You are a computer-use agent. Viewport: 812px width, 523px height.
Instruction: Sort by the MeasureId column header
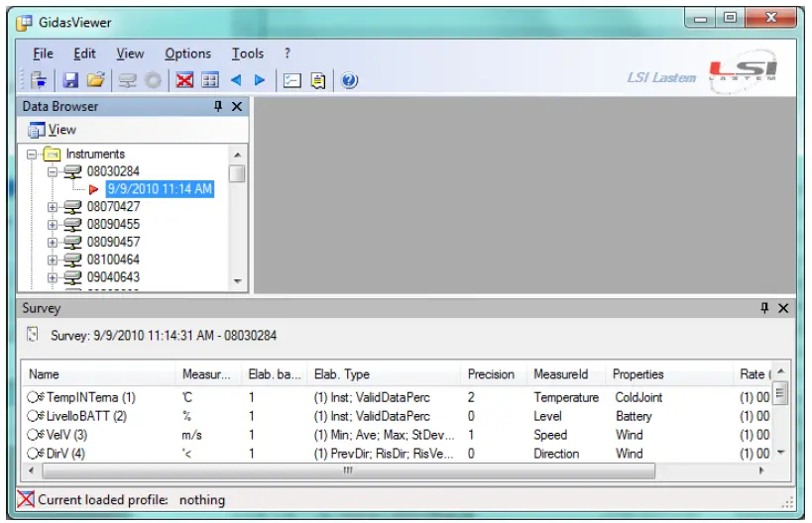[x=566, y=374]
